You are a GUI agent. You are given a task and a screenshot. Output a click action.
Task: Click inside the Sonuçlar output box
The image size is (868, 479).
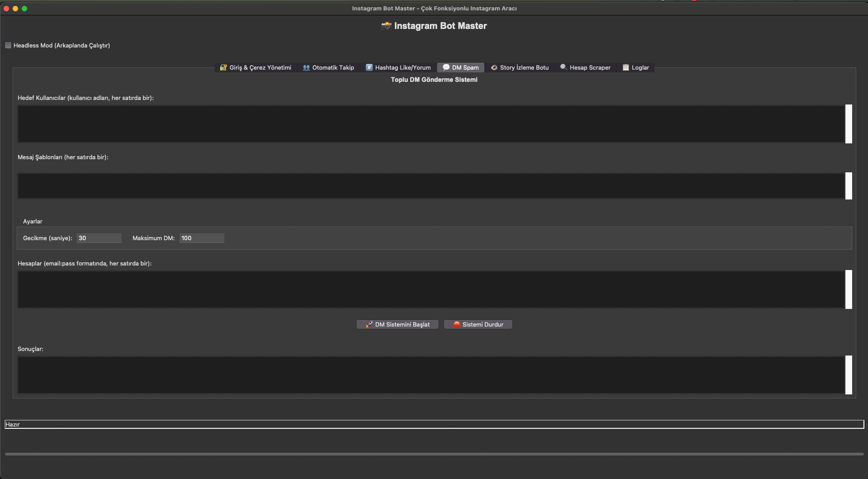pyautogui.click(x=431, y=375)
